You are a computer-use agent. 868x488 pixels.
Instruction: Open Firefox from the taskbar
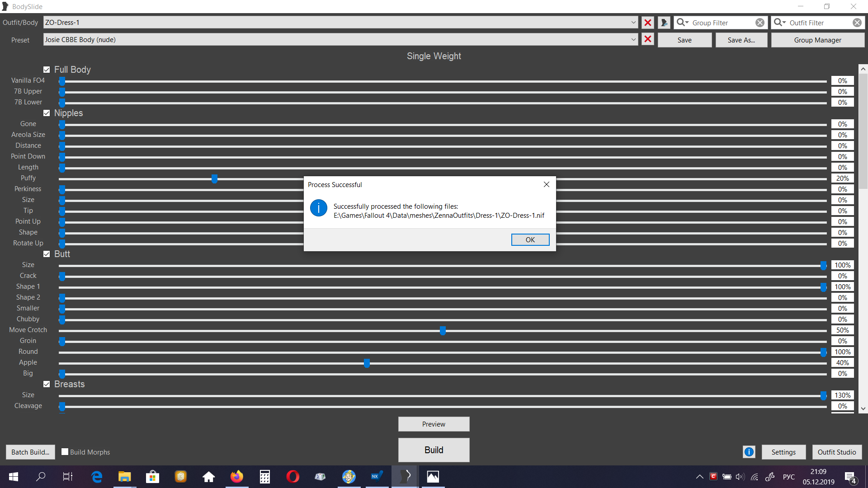[x=236, y=476]
